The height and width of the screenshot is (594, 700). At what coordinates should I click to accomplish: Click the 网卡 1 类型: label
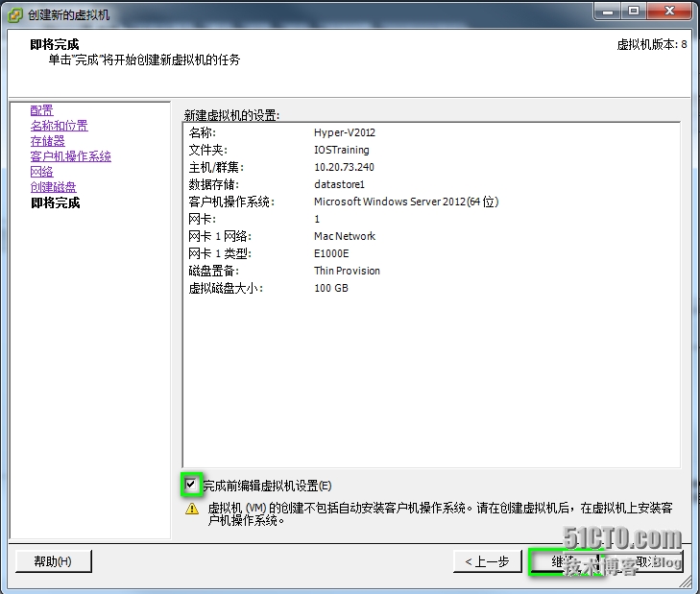click(x=220, y=253)
